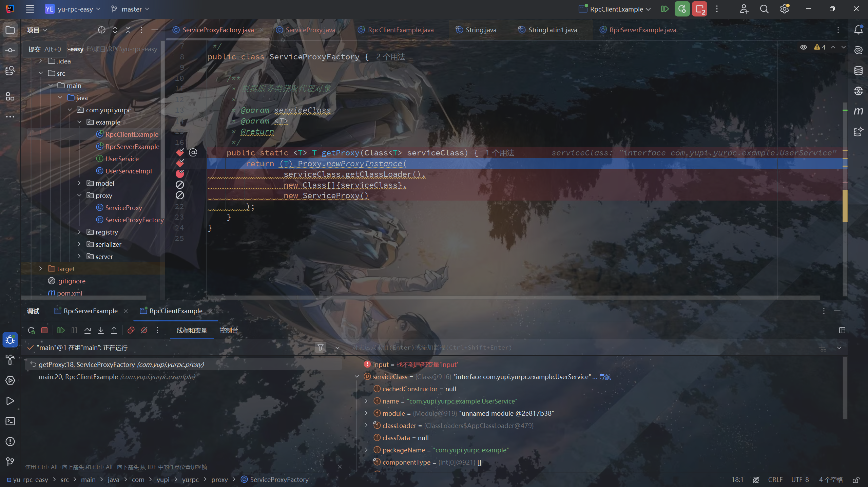This screenshot has width=868, height=487.
Task: Toggle read-only lock icon in status bar
Action: 856,480
